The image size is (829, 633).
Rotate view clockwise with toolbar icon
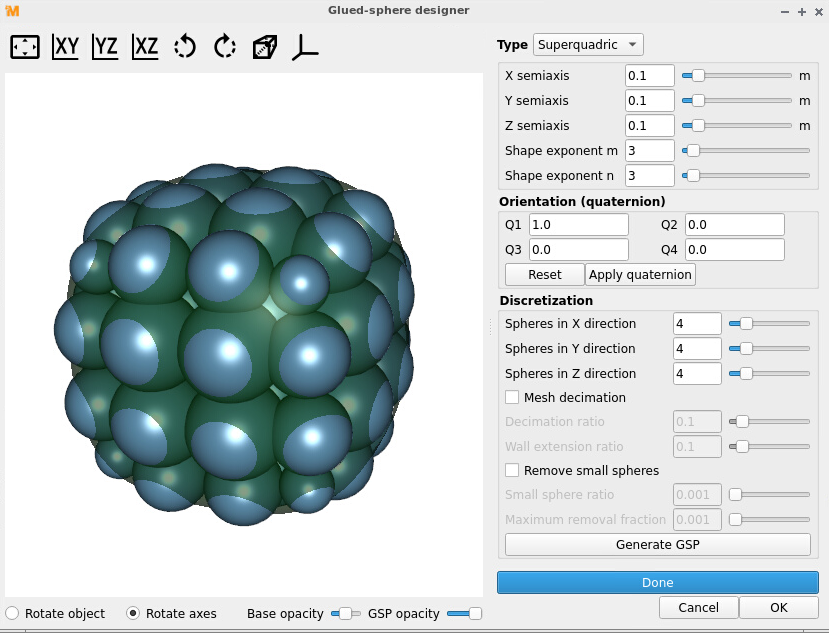[223, 46]
